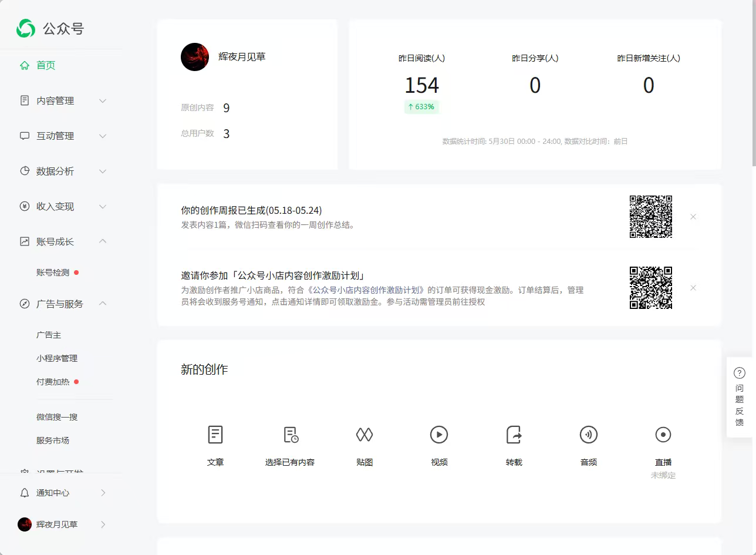Click the 选择已有内容 document-clock icon
Viewport: 756px width, 555px height.
tap(291, 435)
